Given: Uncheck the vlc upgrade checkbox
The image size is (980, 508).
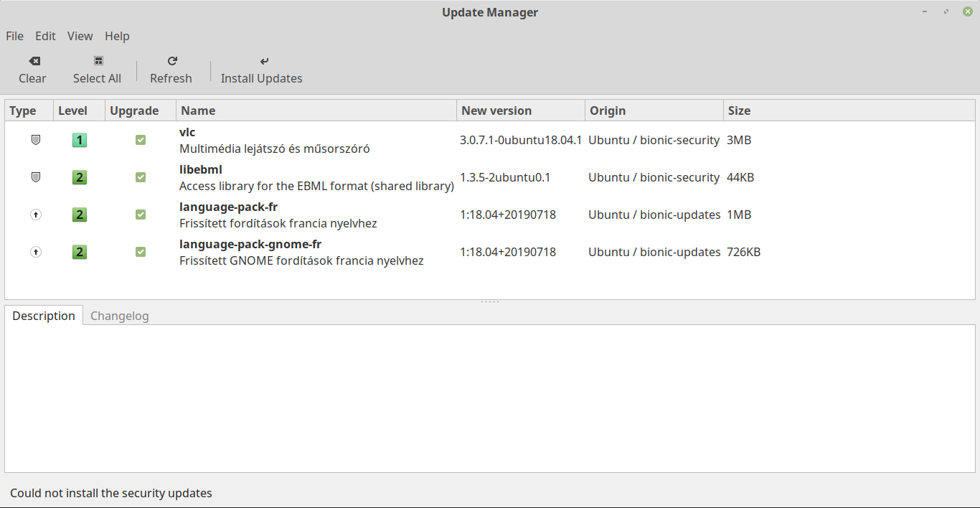Looking at the screenshot, I should (140, 140).
